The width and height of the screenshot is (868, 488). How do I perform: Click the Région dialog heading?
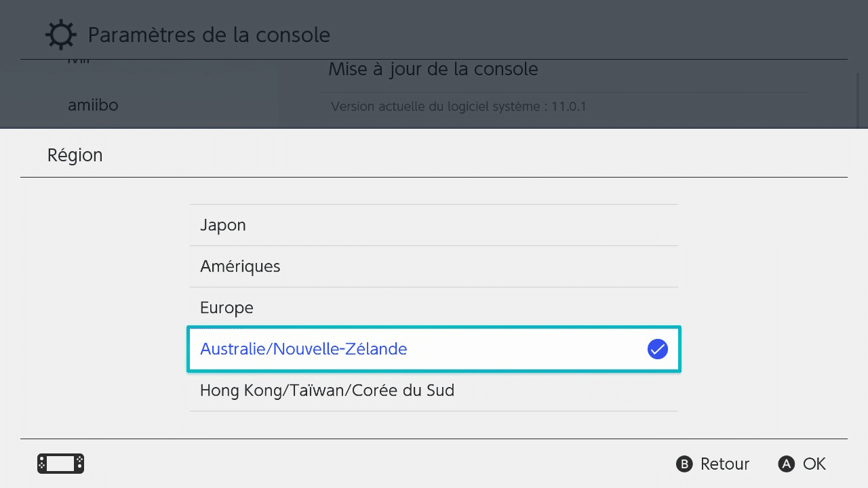(x=75, y=155)
